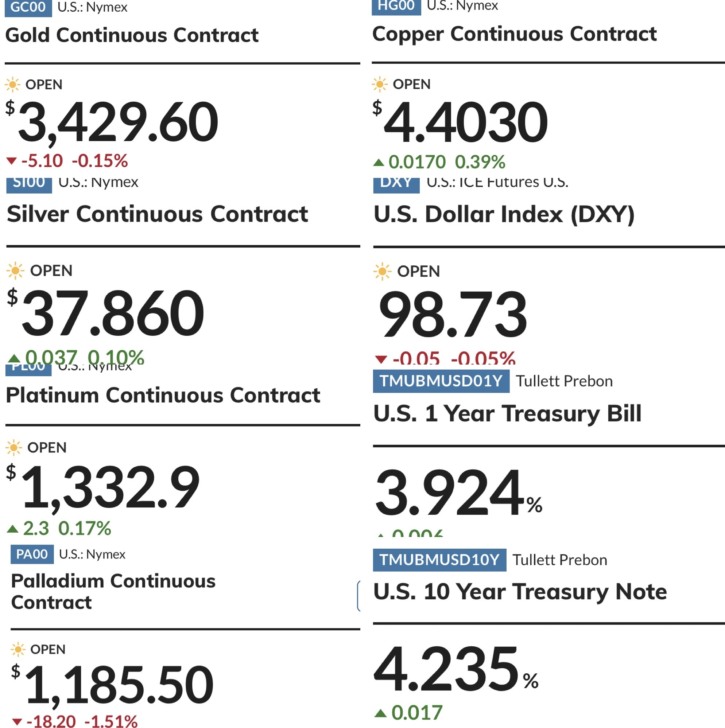Open the Platinum Continuous Contract title
The height and width of the screenshot is (728, 725).
pyautogui.click(x=163, y=395)
